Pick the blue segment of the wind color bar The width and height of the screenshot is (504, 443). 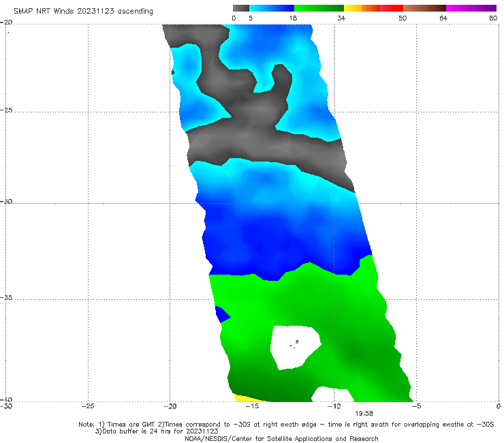(x=272, y=8)
